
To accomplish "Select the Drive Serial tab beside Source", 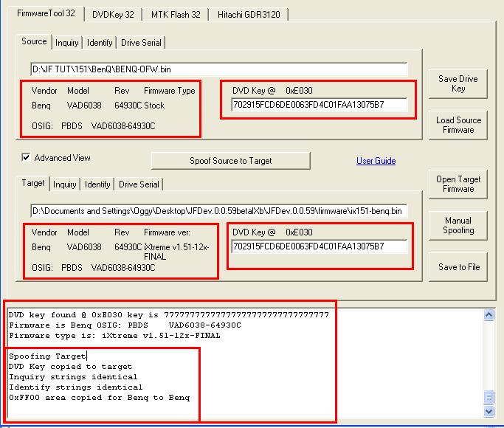I will [x=141, y=43].
